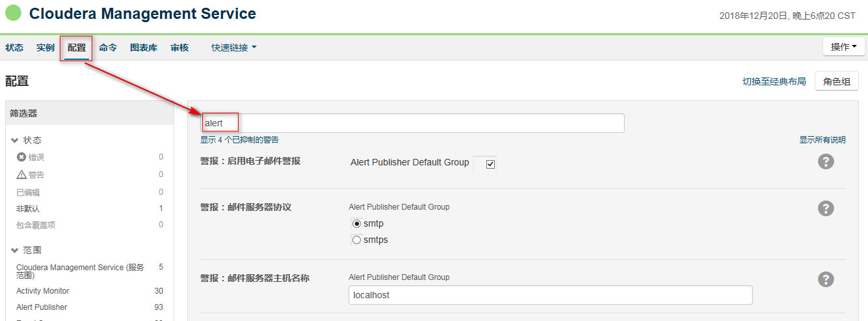Click the 2018年12月20日 timestamp text
The image size is (868, 321).
(787, 16)
